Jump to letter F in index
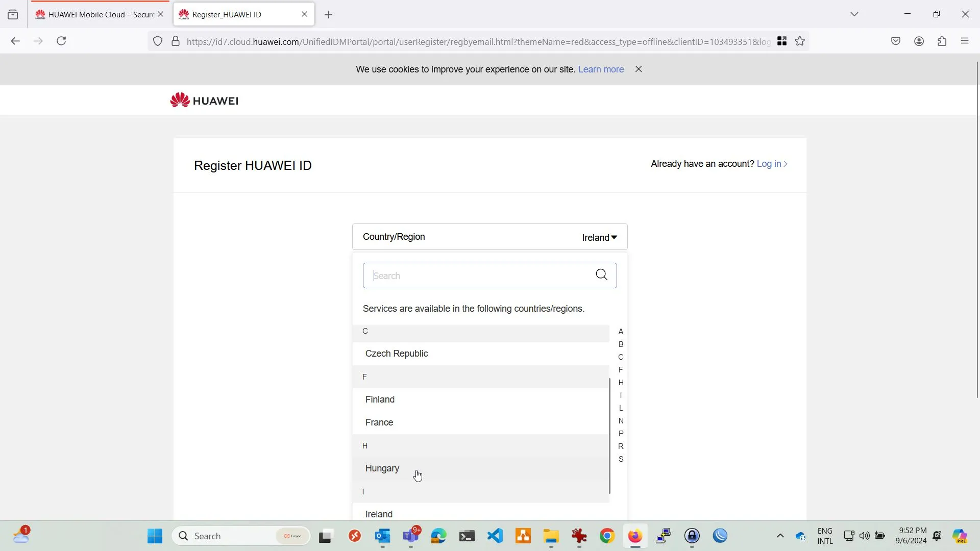Viewport: 980px width, 551px height. coord(621,370)
